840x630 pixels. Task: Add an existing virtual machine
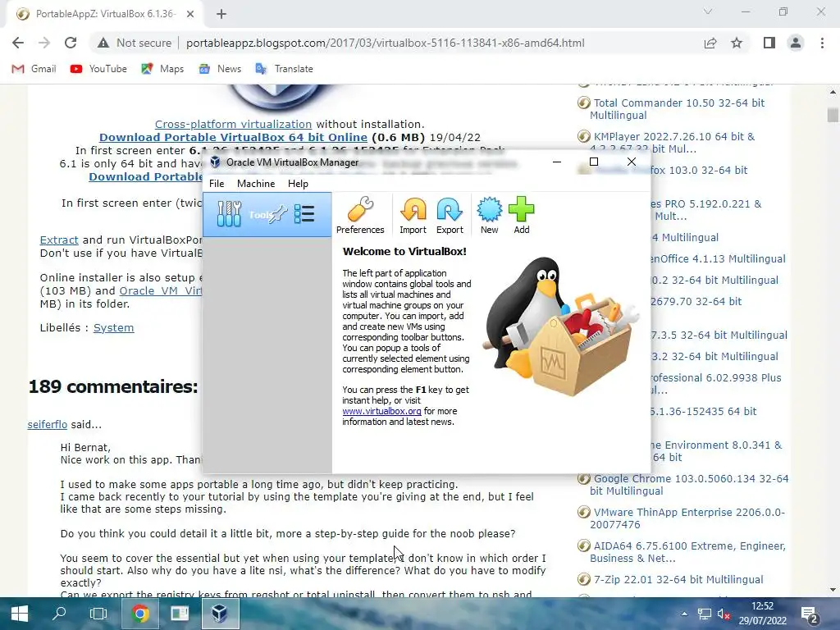[x=521, y=216]
